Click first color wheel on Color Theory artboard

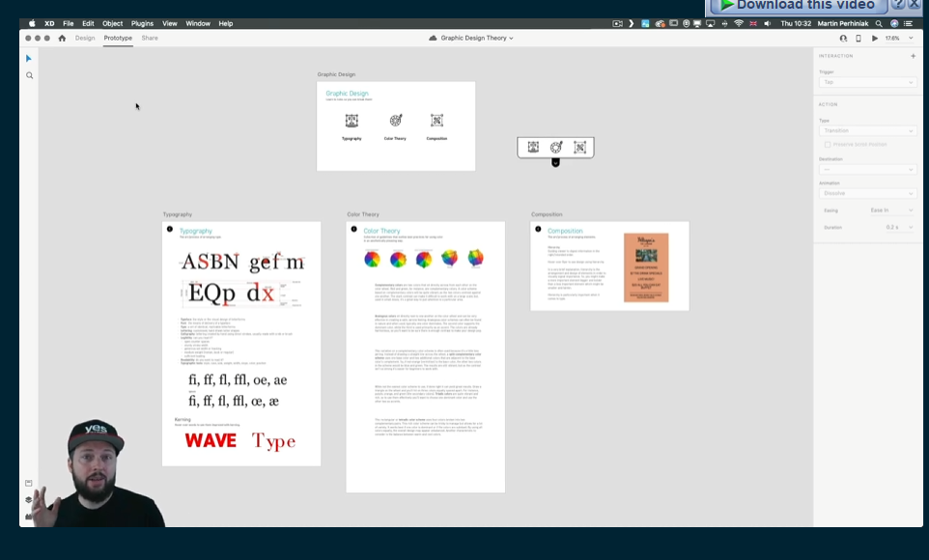click(x=372, y=259)
